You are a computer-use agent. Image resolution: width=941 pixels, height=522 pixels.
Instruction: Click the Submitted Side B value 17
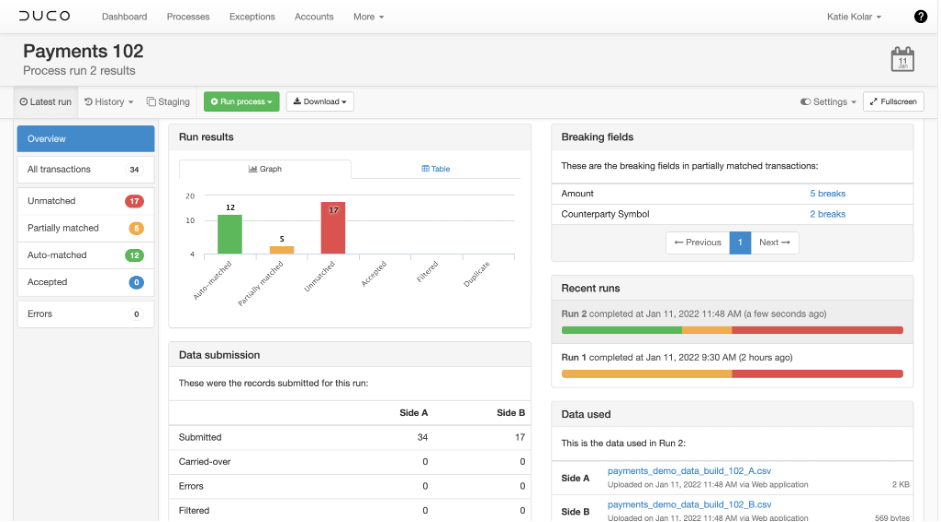pos(520,437)
